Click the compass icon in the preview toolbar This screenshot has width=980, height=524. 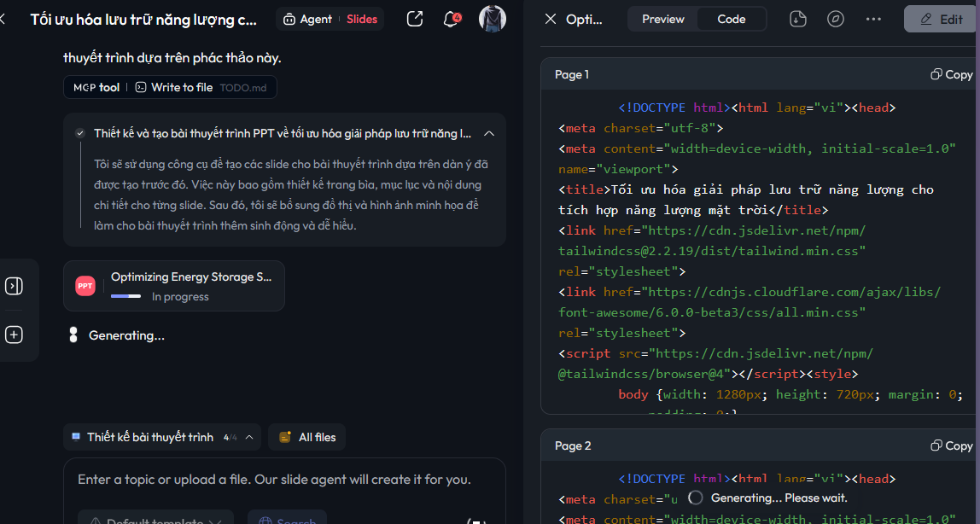[x=836, y=20]
